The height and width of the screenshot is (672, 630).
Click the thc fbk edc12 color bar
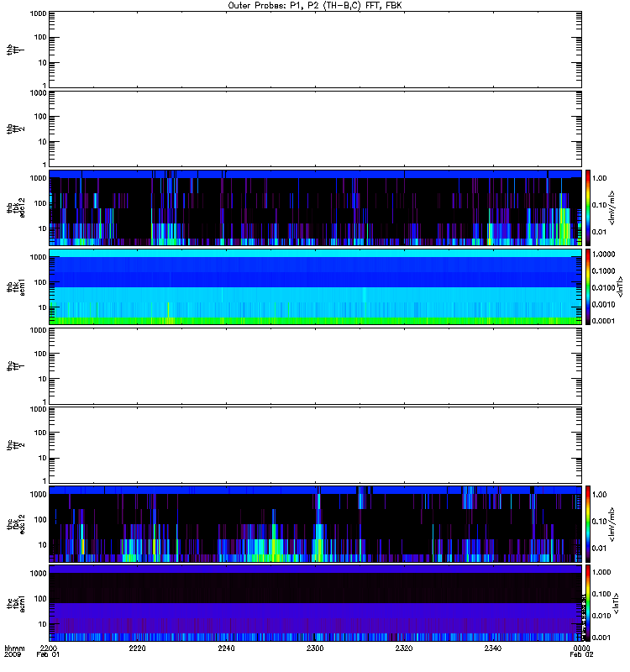click(x=588, y=523)
